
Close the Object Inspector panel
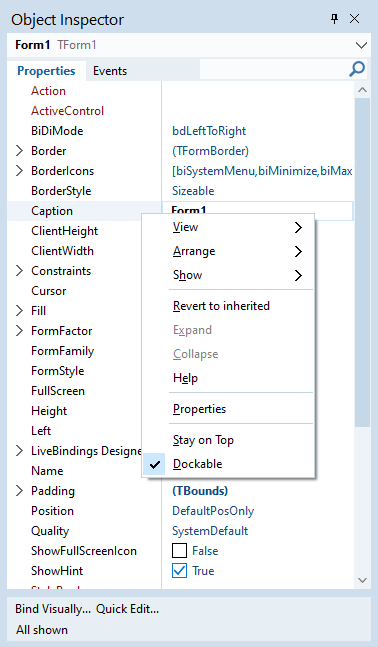(354, 19)
